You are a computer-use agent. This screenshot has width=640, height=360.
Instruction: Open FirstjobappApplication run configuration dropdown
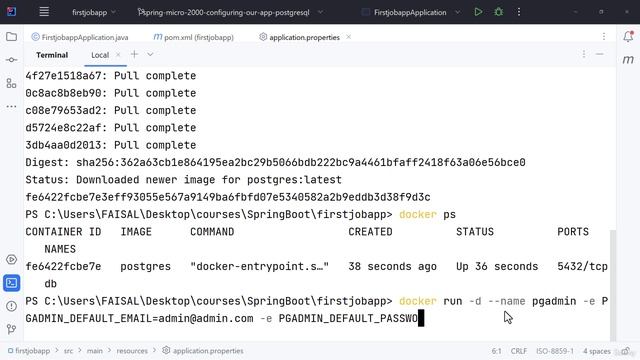(x=411, y=12)
